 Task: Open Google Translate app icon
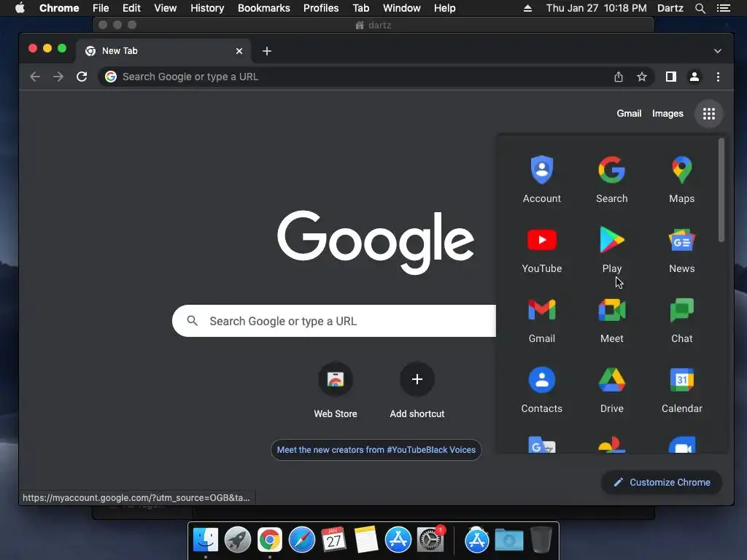(x=542, y=445)
